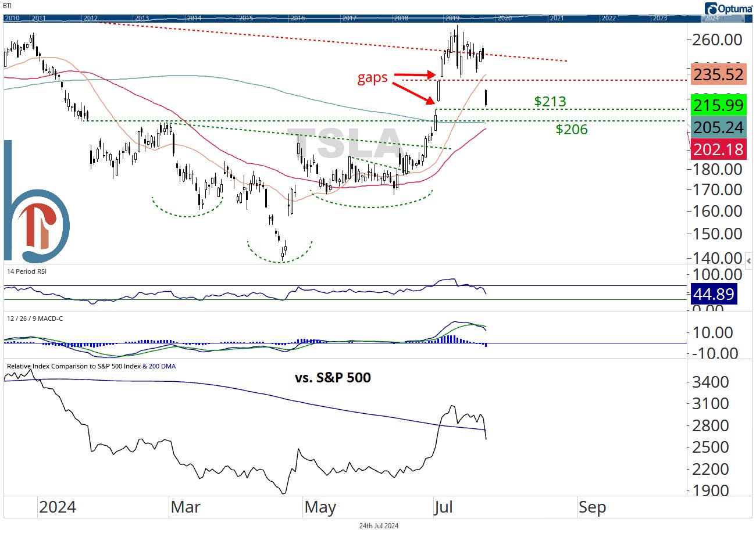
Task: Click the orange 235.52 price tag
Action: (718, 75)
